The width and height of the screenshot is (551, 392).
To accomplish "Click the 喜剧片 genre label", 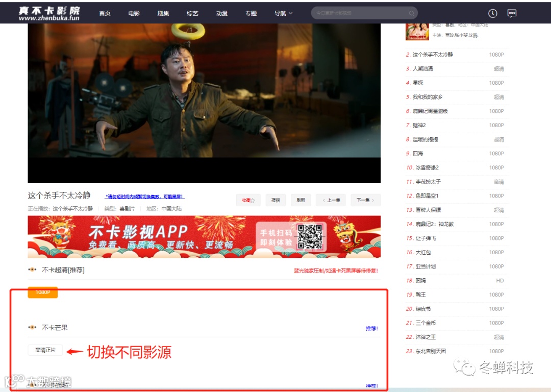I will coord(127,208).
